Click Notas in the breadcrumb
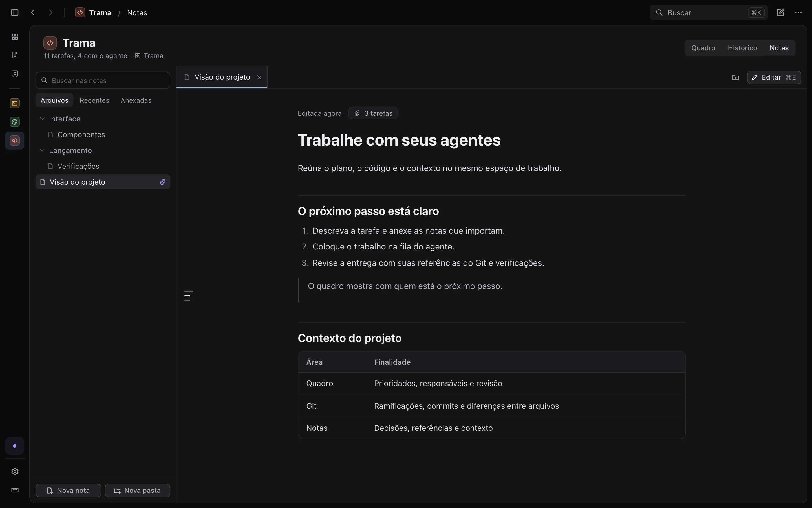 [137, 12]
